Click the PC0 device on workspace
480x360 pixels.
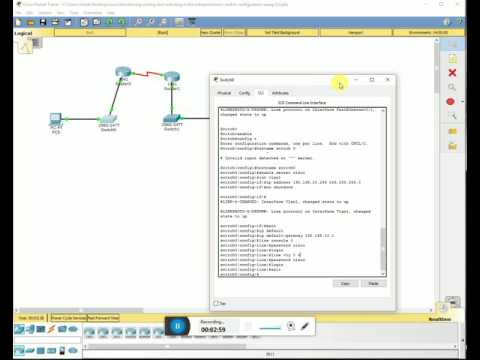[56, 119]
